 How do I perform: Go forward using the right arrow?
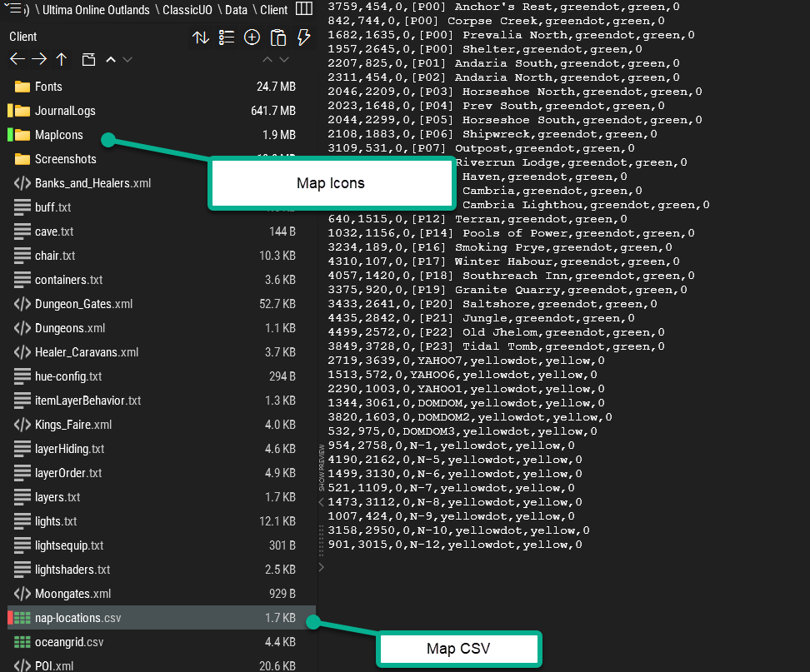pyautogui.click(x=37, y=59)
